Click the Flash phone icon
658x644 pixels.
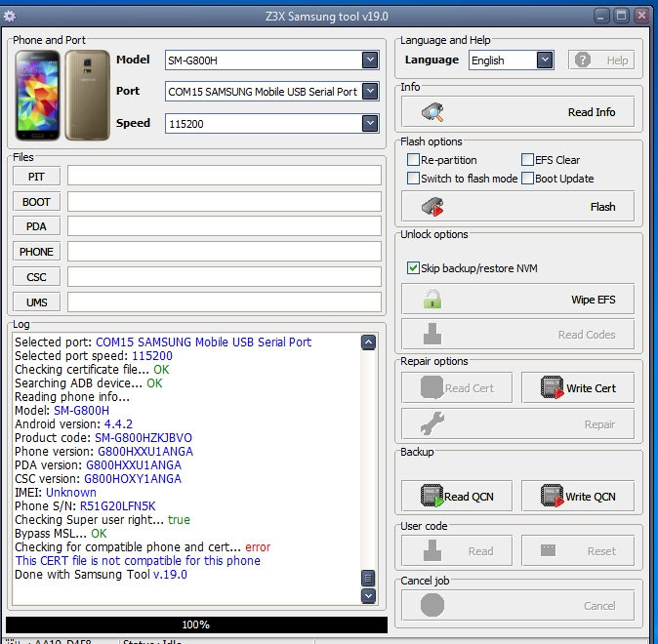point(432,207)
